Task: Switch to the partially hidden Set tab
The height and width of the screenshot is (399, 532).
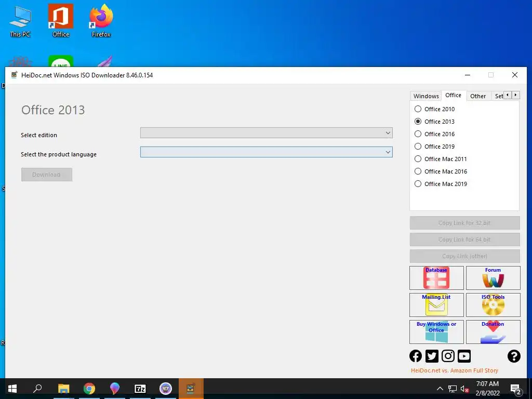Action: pos(498,96)
